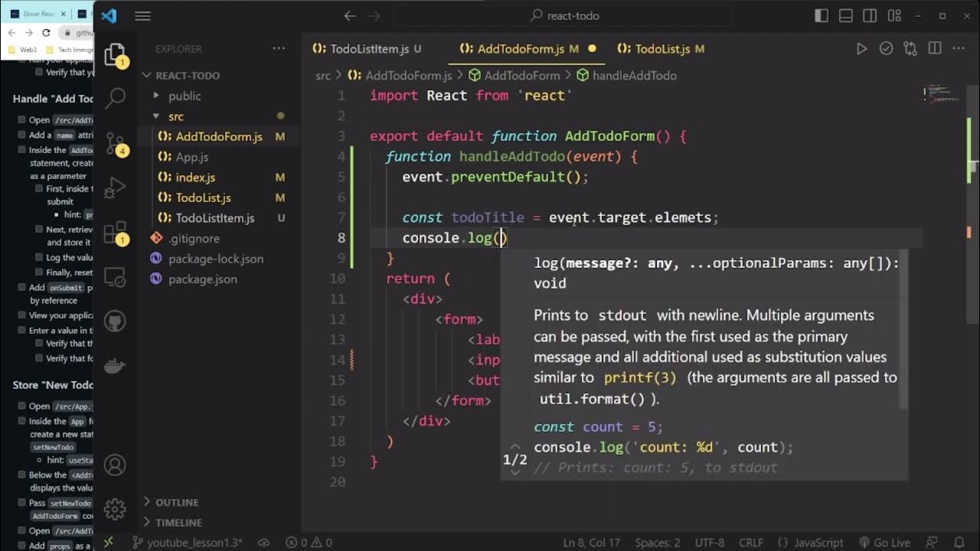Screen dimensions: 980x551
Task: Open notifications bell in status bar
Action: (959, 543)
